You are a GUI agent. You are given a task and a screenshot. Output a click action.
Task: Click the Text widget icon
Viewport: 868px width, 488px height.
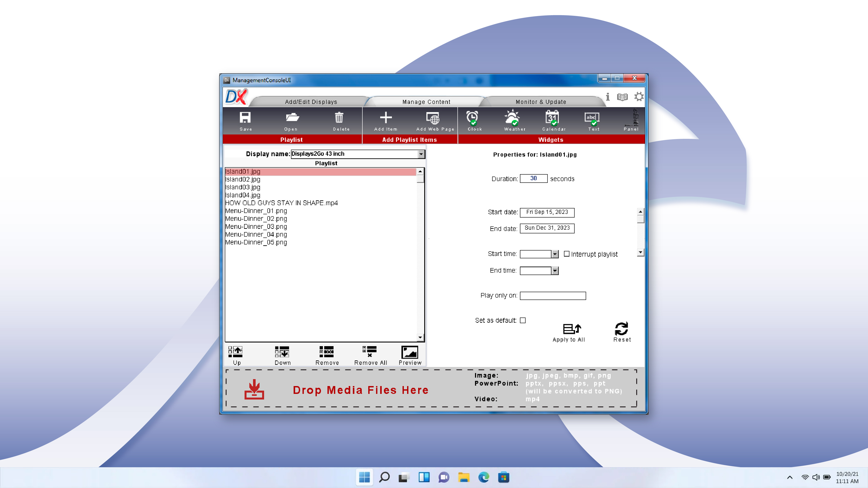click(591, 118)
